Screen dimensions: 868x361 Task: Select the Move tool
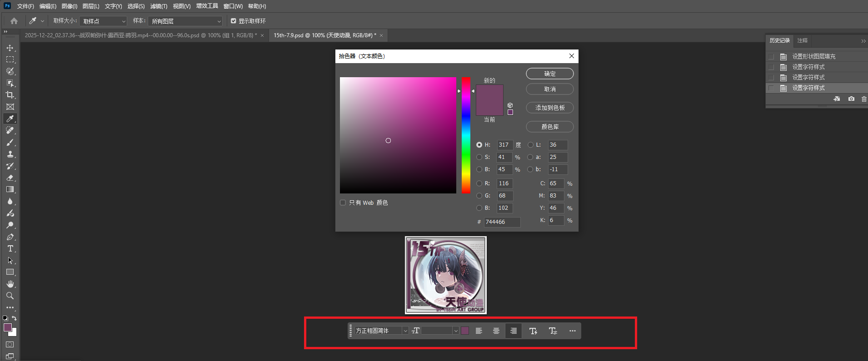click(10, 48)
